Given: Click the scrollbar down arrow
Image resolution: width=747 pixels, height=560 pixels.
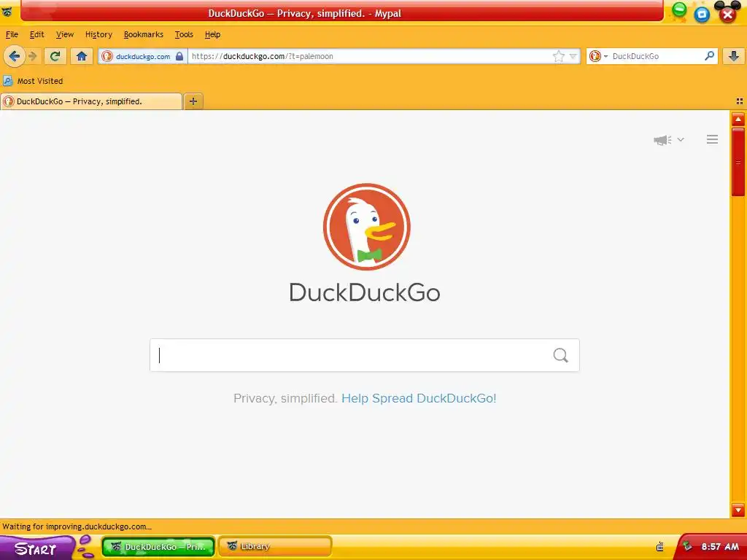Looking at the screenshot, I should [738, 510].
